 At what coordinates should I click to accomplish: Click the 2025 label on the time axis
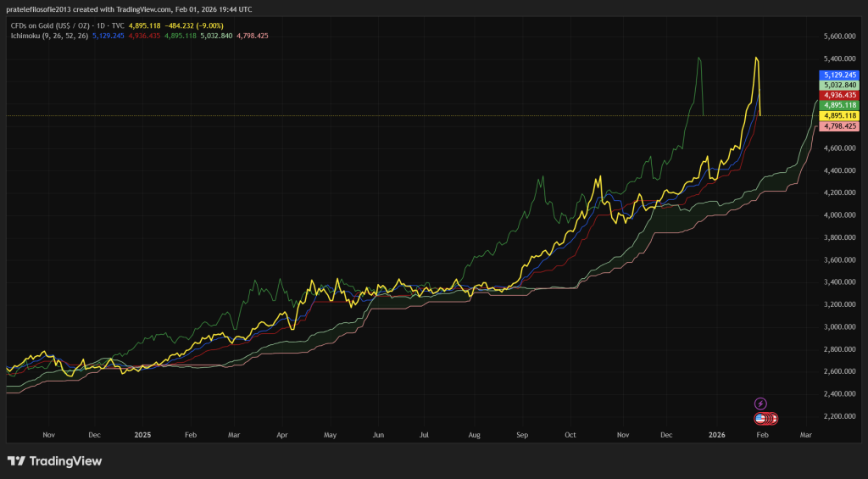142,434
